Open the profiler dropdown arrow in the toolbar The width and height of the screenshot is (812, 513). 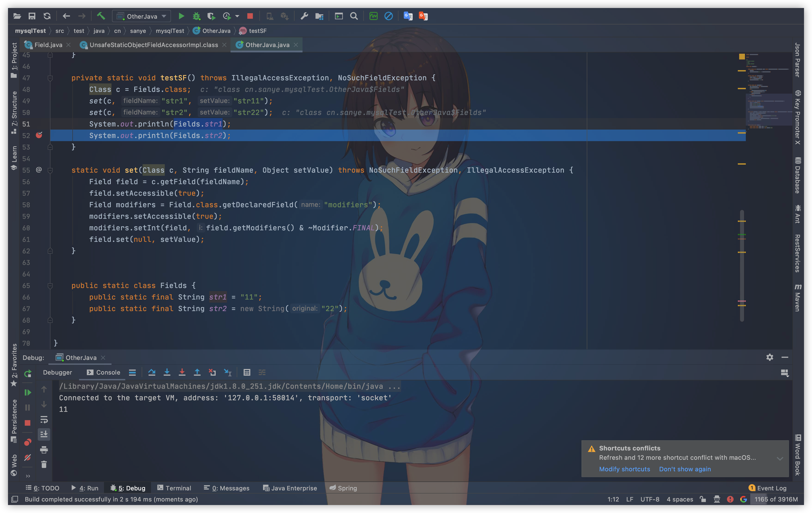click(x=237, y=16)
